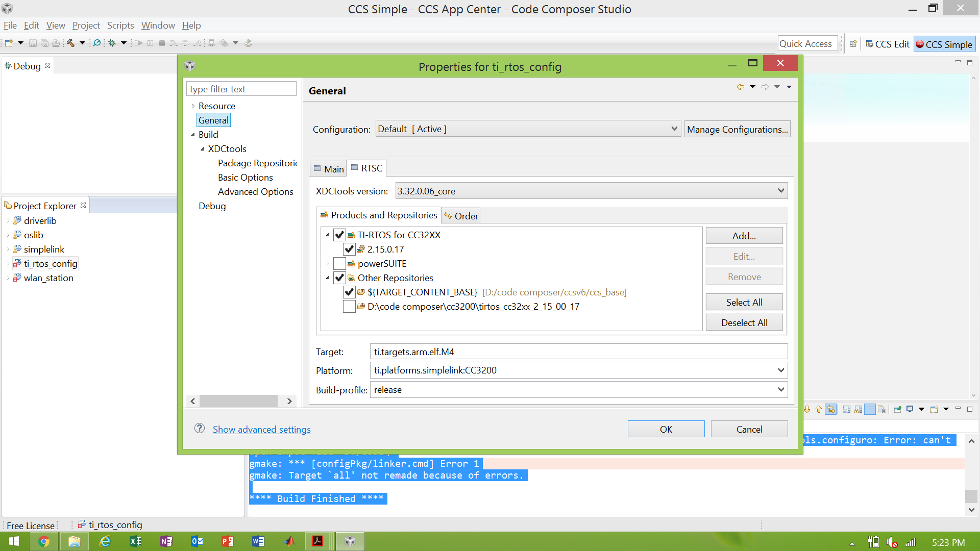
Task: Check the tirtos_cc32xx_2_15_00_17 repository checkbox
Action: 349,307
